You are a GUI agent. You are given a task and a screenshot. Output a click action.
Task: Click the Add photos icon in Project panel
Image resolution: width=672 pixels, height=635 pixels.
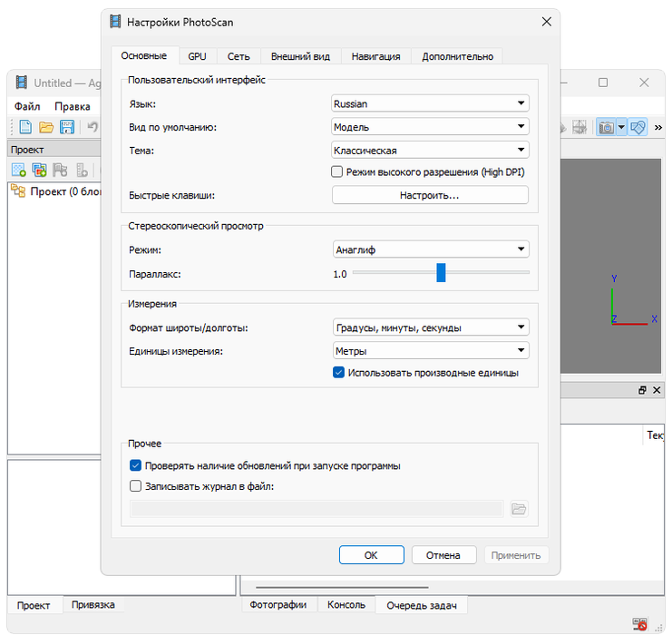click(39, 170)
